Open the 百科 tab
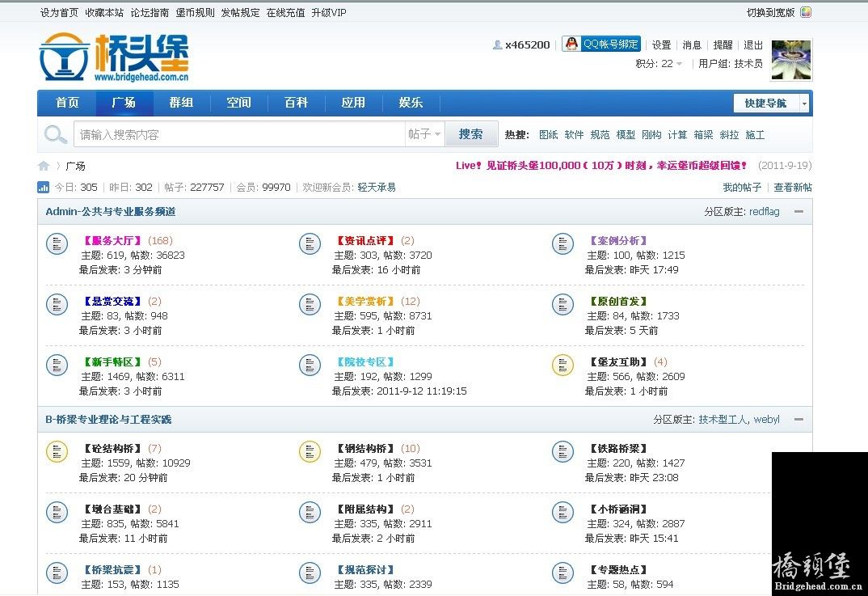868x596 pixels. (296, 103)
